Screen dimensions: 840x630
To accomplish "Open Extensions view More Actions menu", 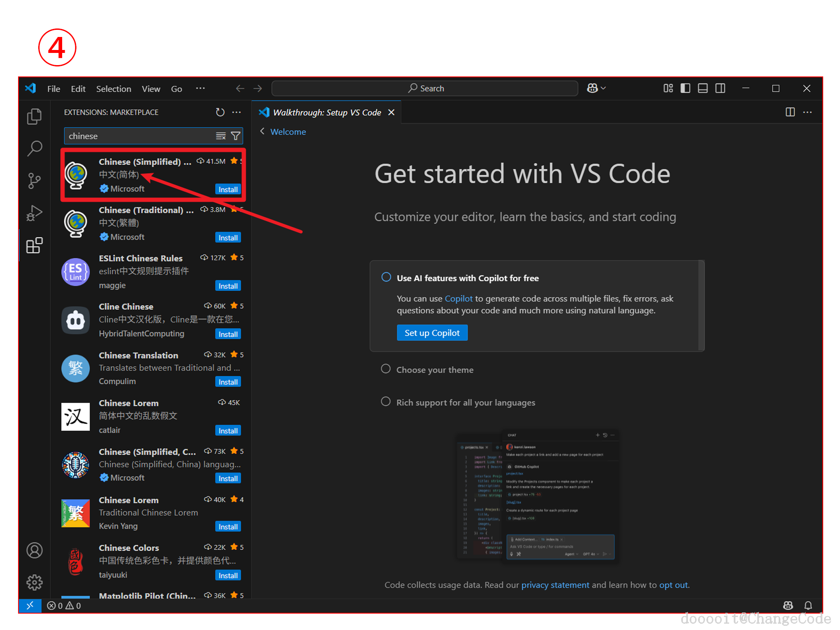I will [x=237, y=112].
